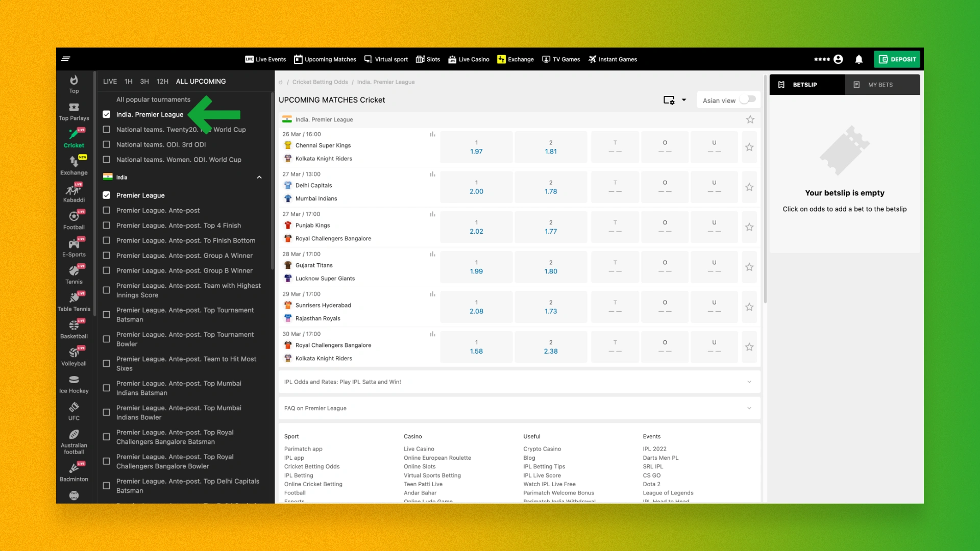The width and height of the screenshot is (980, 551).
Task: Open Upcoming Matches menu
Action: point(325,59)
